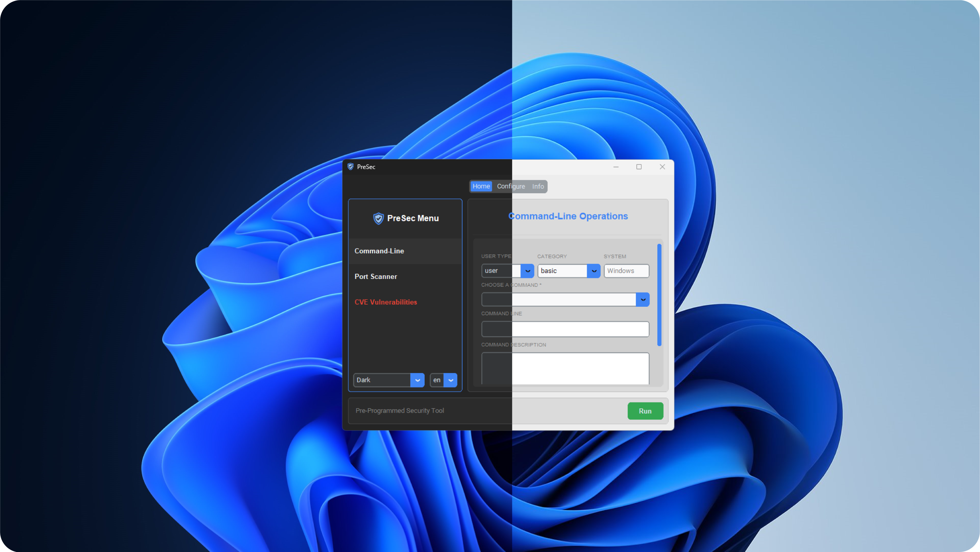Click the Home tab

coord(480,186)
